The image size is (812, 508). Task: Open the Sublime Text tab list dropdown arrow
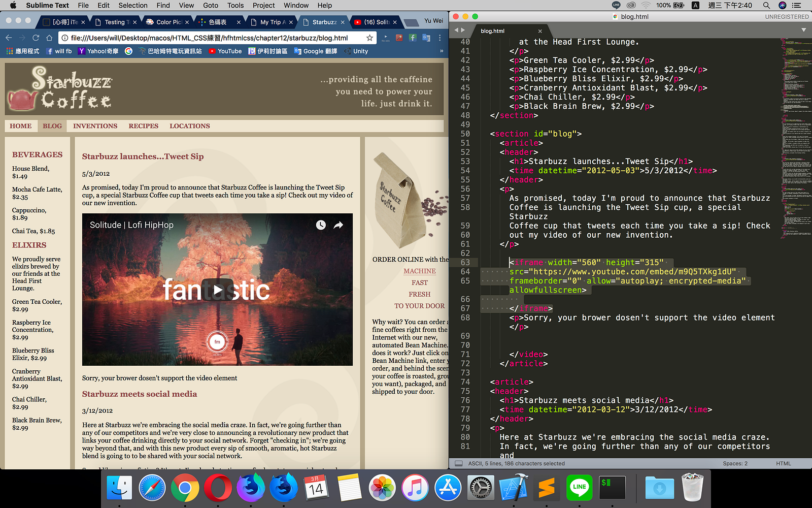[x=803, y=30]
